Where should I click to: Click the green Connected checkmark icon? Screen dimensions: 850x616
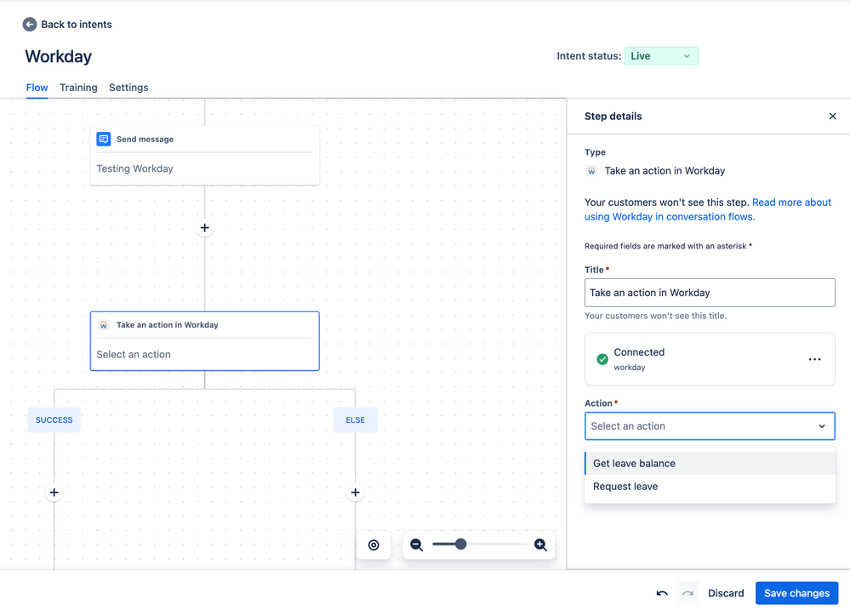[x=602, y=359]
